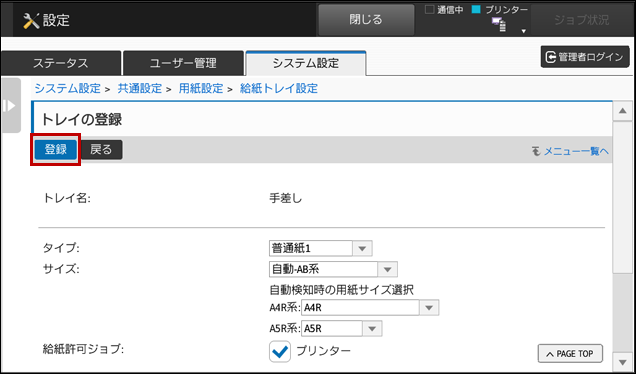Click the トレイの登録 heading text
The width and height of the screenshot is (636, 374).
click(x=82, y=120)
